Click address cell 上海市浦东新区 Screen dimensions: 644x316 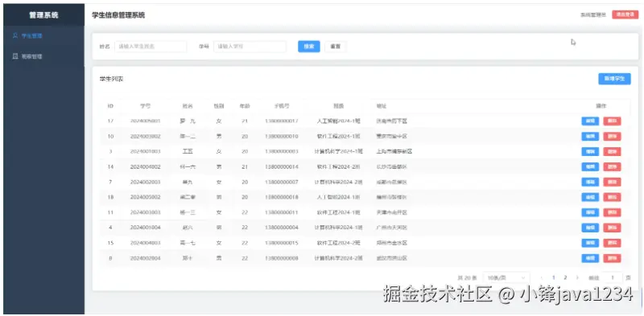pos(394,151)
